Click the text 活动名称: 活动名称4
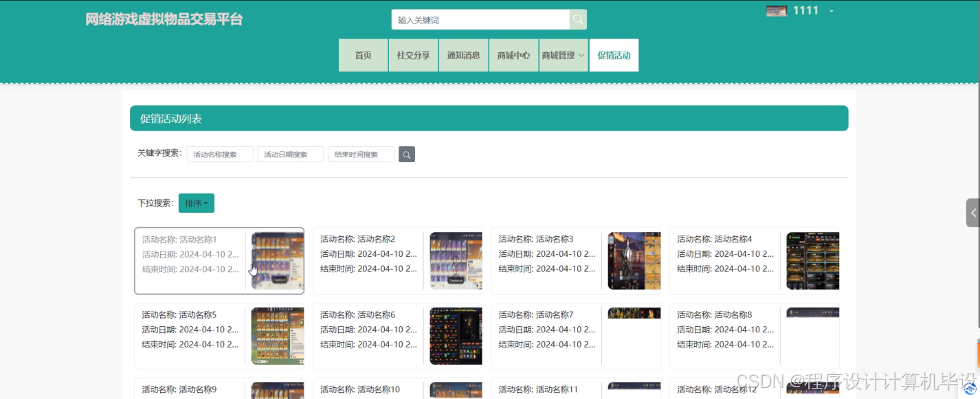This screenshot has width=980, height=399. (715, 239)
